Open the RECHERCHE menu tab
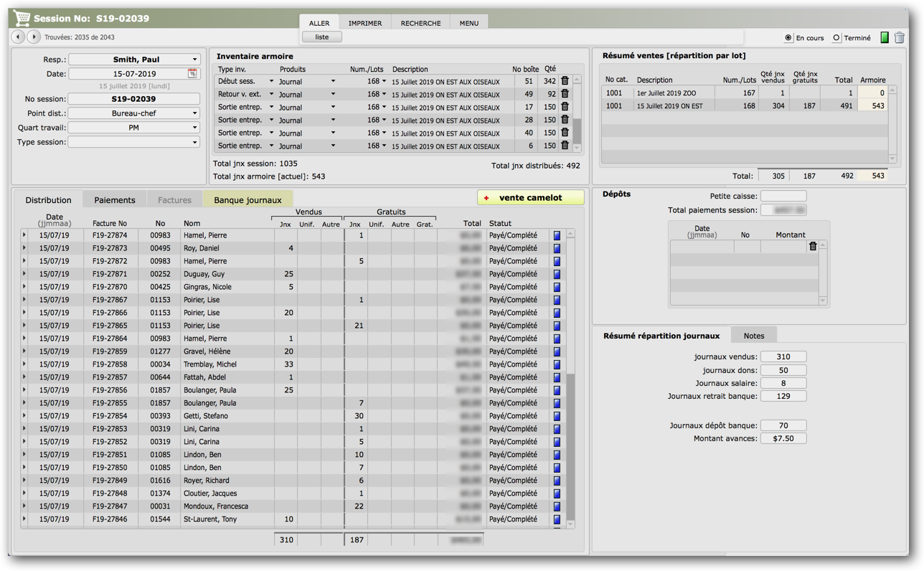 coord(421,23)
